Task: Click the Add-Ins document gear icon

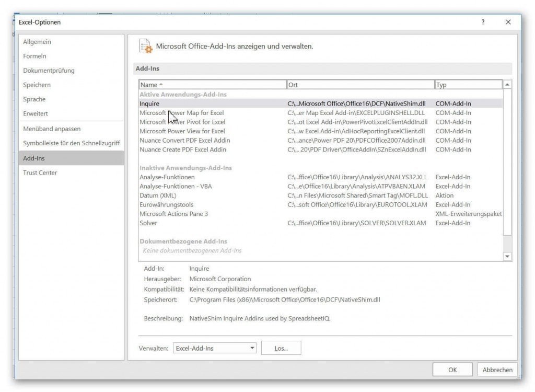Action: [146, 46]
